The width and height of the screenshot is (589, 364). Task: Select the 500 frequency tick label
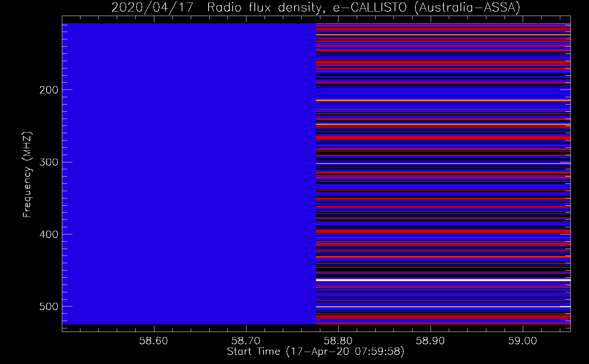pyautogui.click(x=49, y=306)
